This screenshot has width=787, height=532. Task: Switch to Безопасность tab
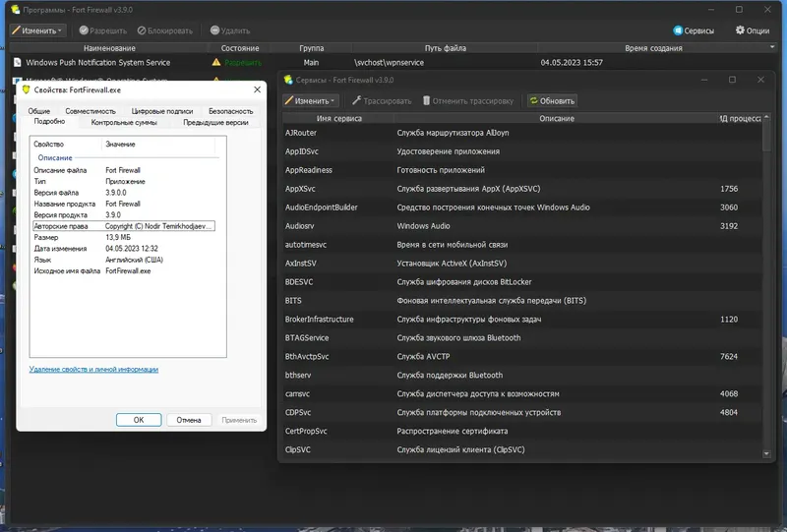(230, 111)
